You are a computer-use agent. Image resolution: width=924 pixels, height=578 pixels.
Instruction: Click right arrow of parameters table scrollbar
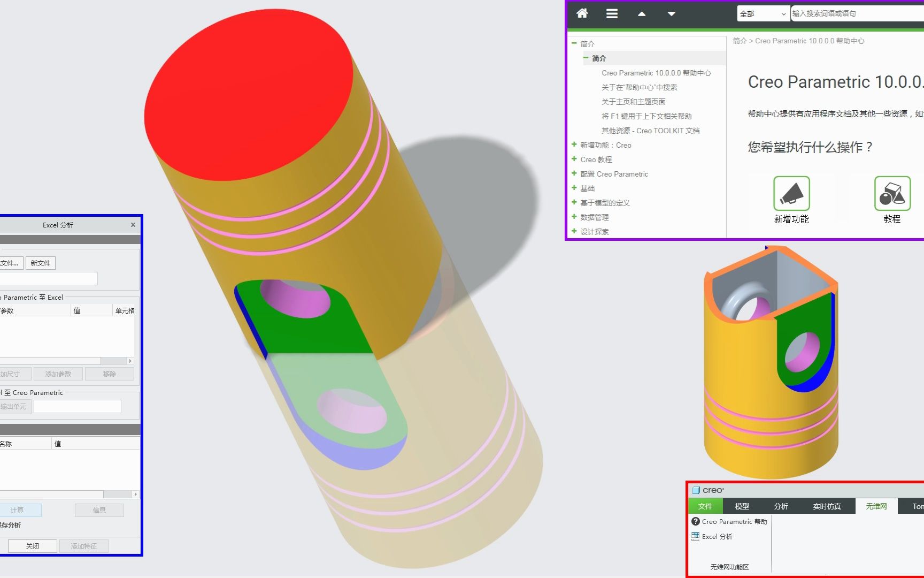click(x=130, y=361)
